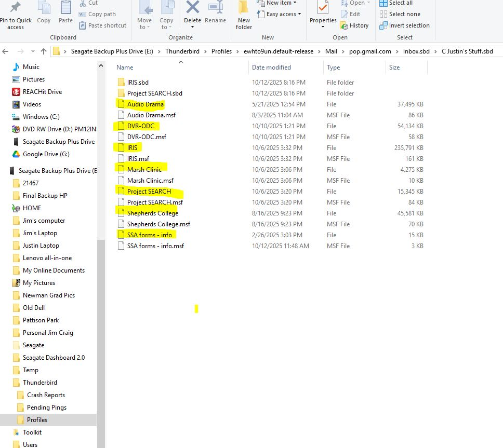The height and width of the screenshot is (448, 503).
Task: Click the Properties checkmark icon
Action: (x=323, y=7)
